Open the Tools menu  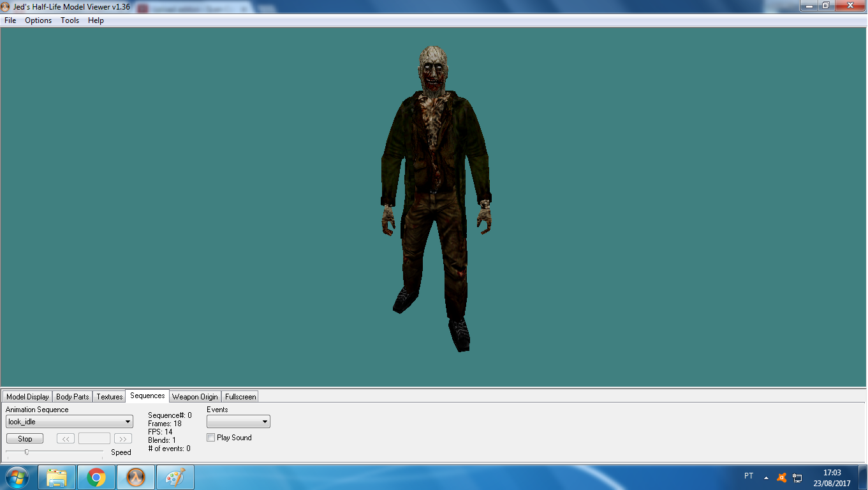[70, 20]
